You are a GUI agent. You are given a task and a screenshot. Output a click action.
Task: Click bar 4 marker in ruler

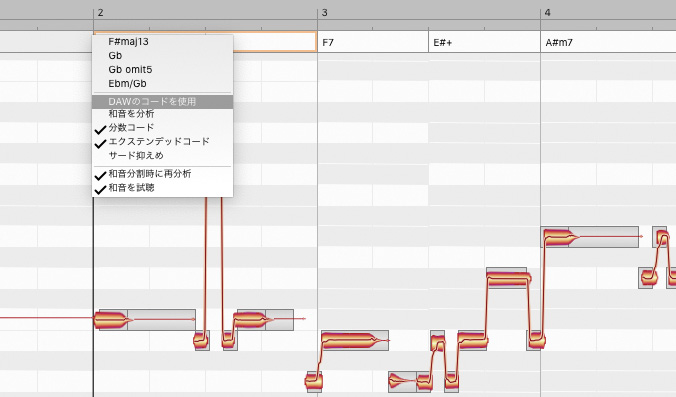[x=547, y=13]
